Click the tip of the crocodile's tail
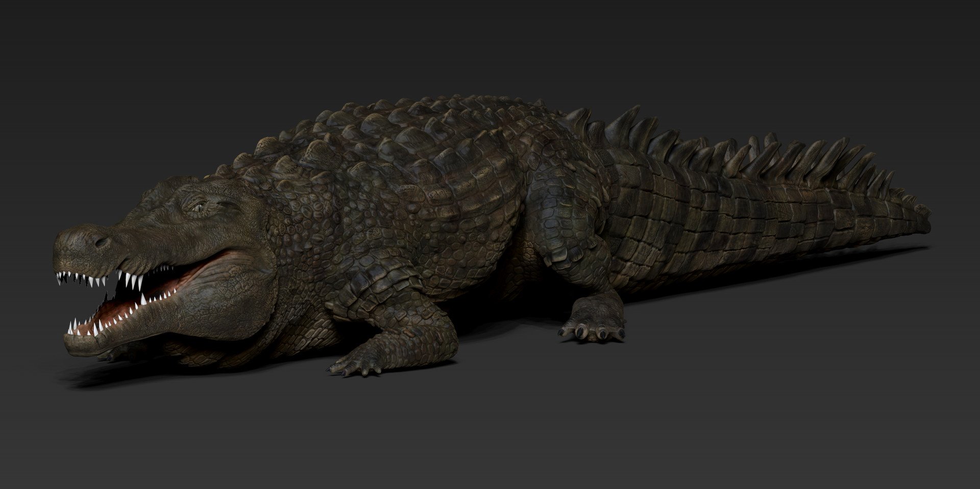Image resolution: width=980 pixels, height=489 pixels. point(923,210)
